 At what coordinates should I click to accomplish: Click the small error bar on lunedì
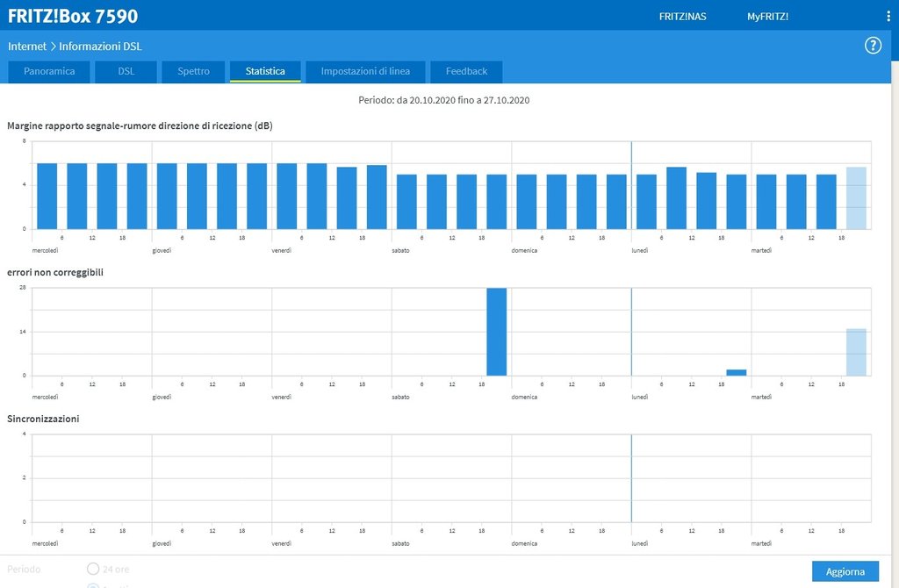737,372
